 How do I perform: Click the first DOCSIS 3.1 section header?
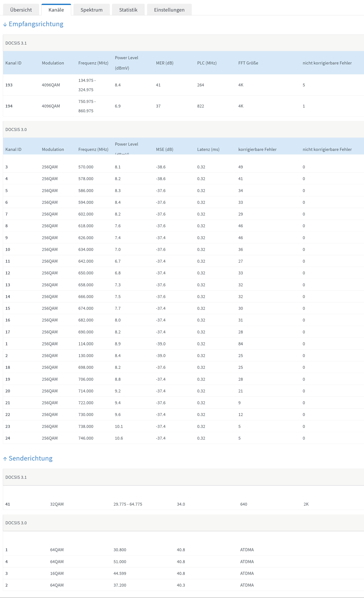pos(16,43)
